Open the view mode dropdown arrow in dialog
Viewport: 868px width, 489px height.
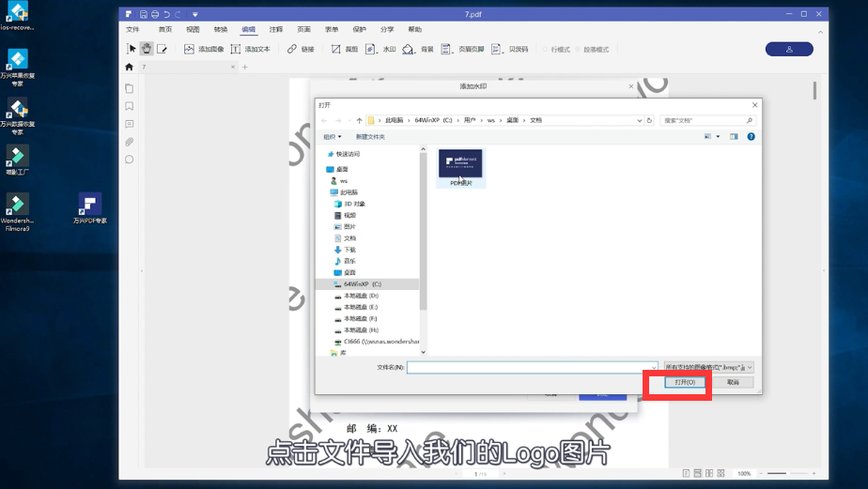pos(718,137)
